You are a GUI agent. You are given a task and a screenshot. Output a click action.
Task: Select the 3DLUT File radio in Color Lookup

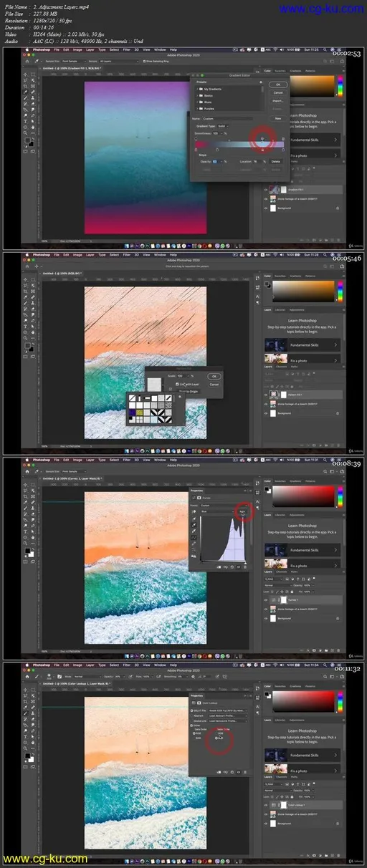(x=191, y=710)
